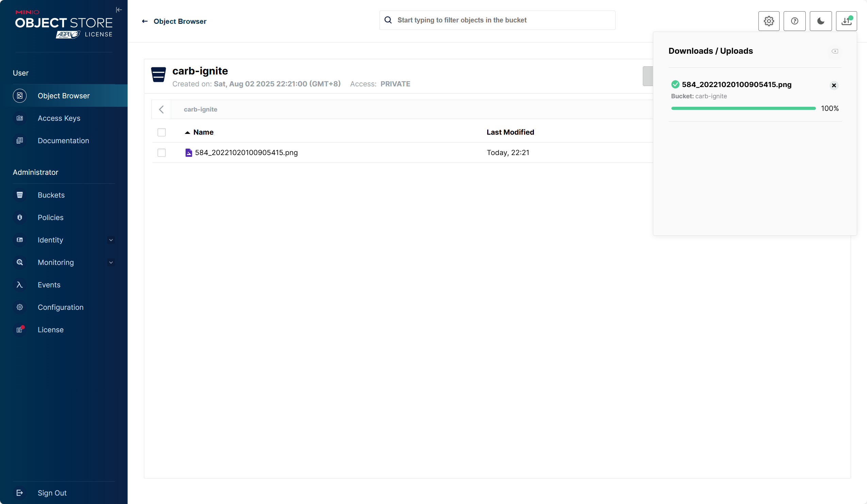Click the help question mark icon
This screenshot has width=867, height=504.
pyautogui.click(x=794, y=21)
